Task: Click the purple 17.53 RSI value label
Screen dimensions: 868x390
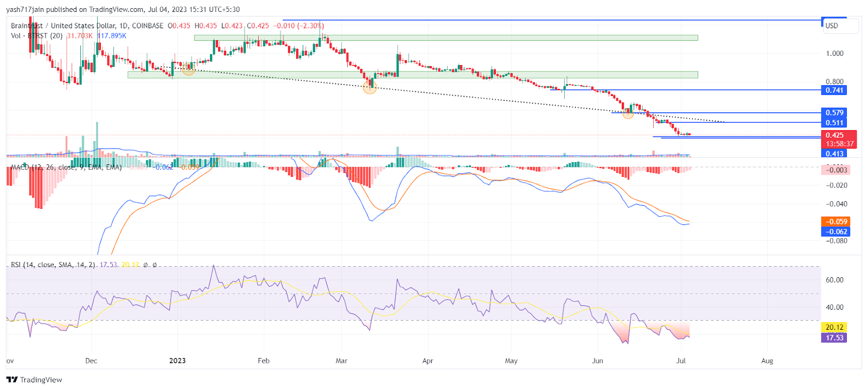Action: click(x=834, y=337)
